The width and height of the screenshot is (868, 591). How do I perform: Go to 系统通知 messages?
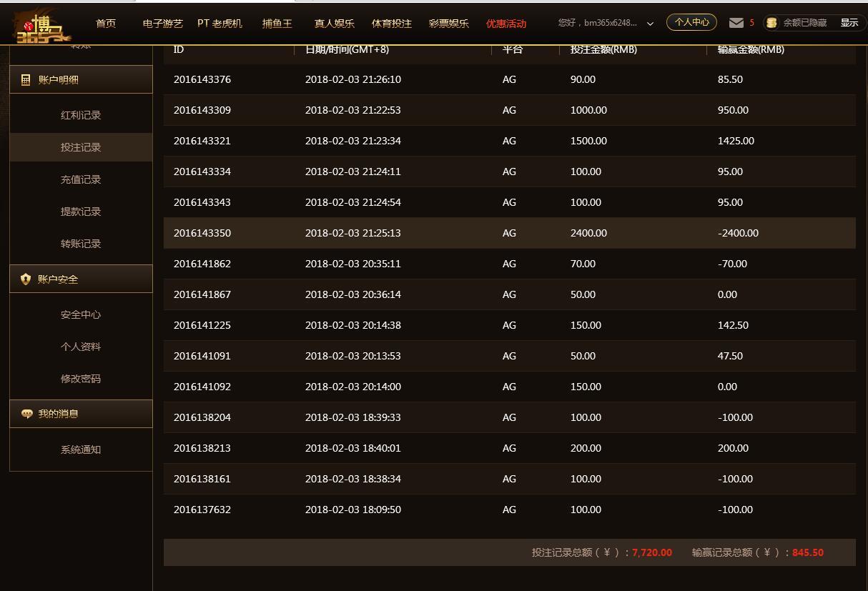(x=81, y=450)
